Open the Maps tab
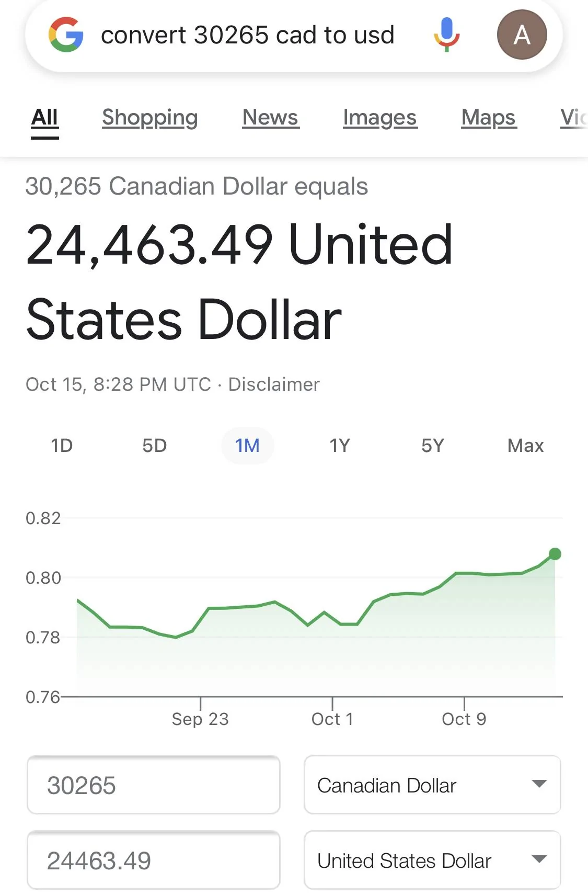Screen dimensions: 588x895 coord(489,118)
